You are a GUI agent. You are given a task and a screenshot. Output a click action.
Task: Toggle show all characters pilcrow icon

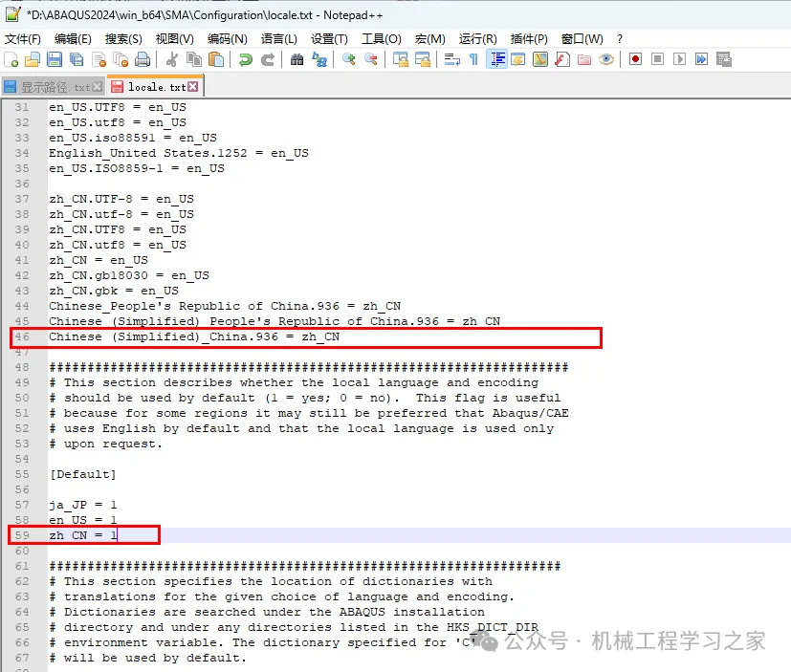tap(473, 59)
